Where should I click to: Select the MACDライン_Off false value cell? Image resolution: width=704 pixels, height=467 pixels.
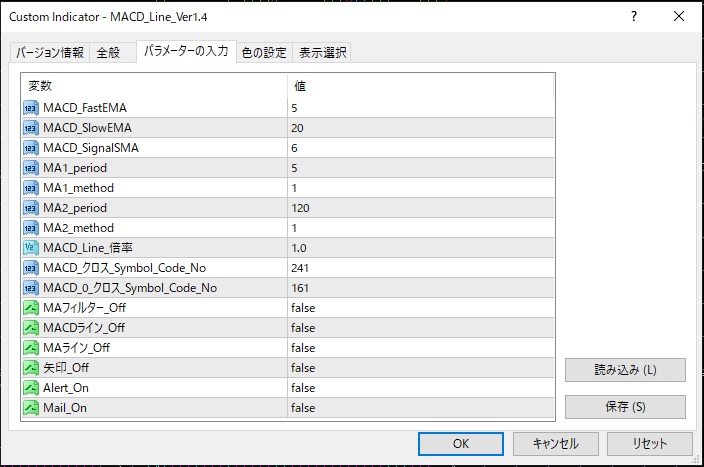point(420,328)
